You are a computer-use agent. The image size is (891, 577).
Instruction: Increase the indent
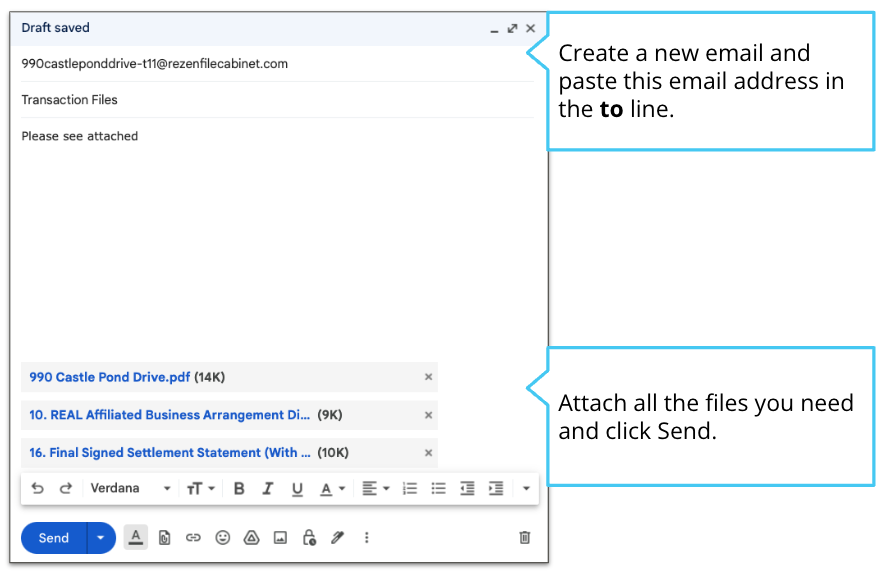[496, 488]
